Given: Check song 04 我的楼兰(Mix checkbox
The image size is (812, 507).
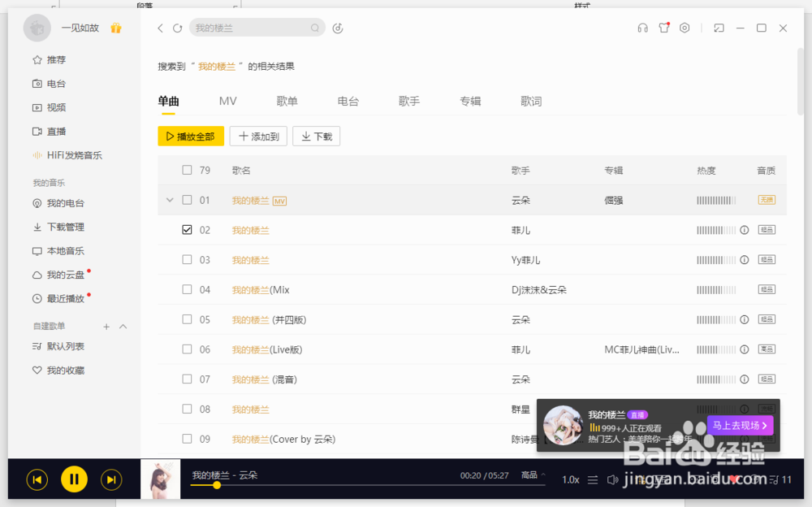Looking at the screenshot, I should coord(187,289).
